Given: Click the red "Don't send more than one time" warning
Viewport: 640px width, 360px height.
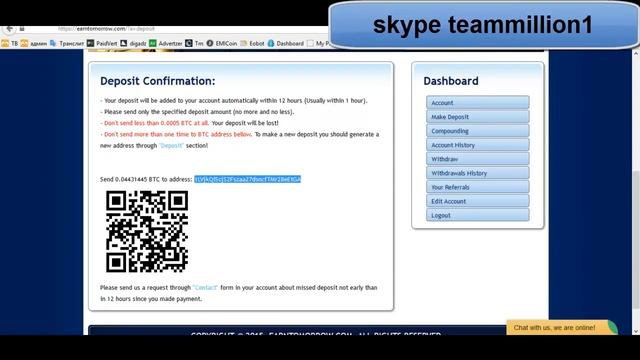Looking at the screenshot, I should pos(178,134).
